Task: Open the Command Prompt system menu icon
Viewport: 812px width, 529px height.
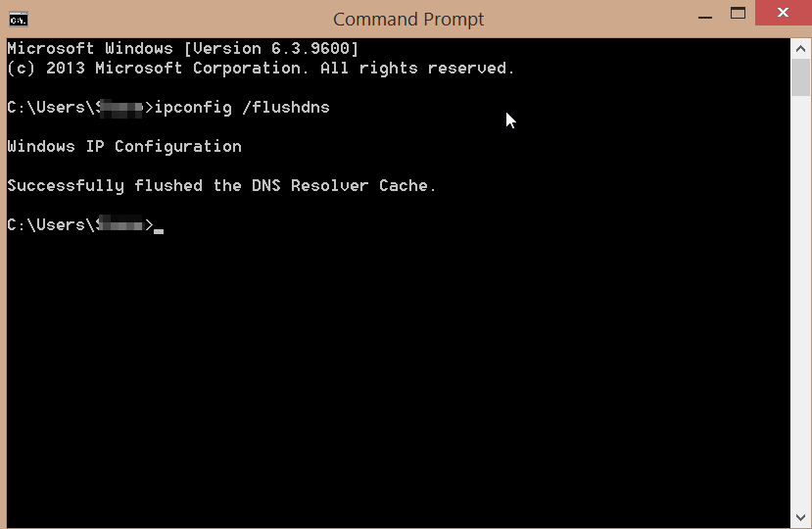Action: (19, 20)
